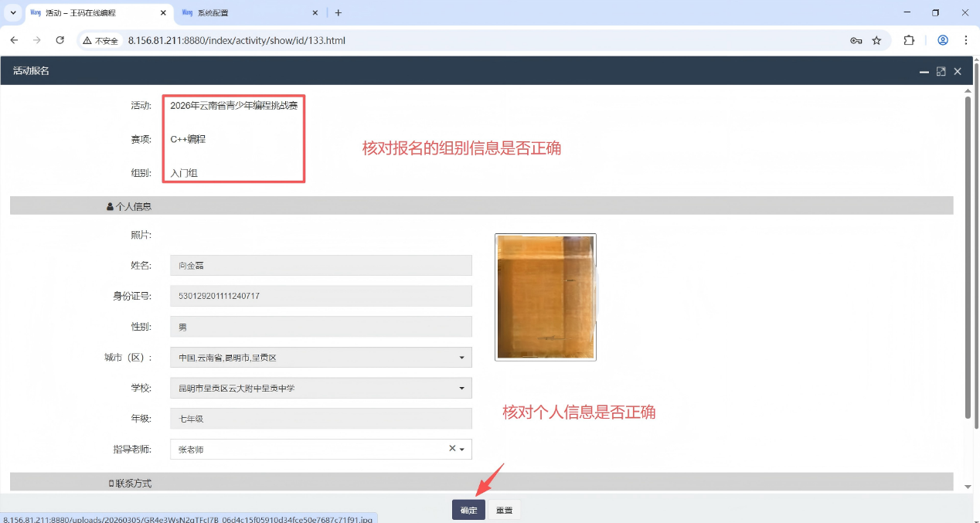Open Chrome three-dot menu
The width and height of the screenshot is (980, 523).
[x=965, y=40]
